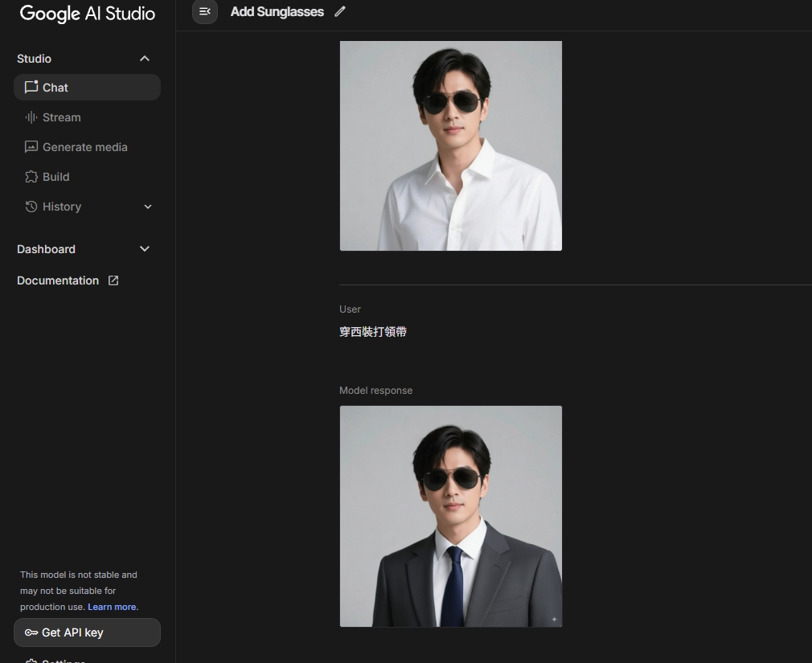The width and height of the screenshot is (812, 663).
Task: Open the generated suit and tie image
Action: point(450,516)
